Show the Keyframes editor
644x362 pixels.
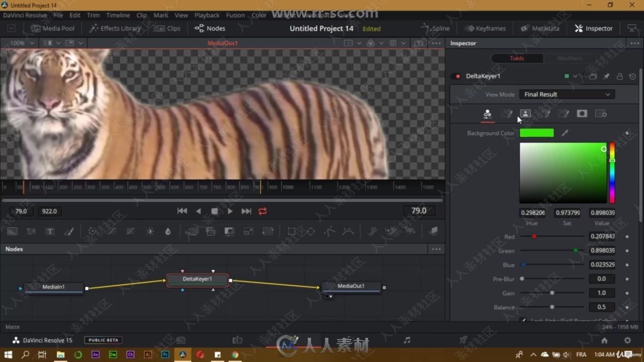coord(485,29)
